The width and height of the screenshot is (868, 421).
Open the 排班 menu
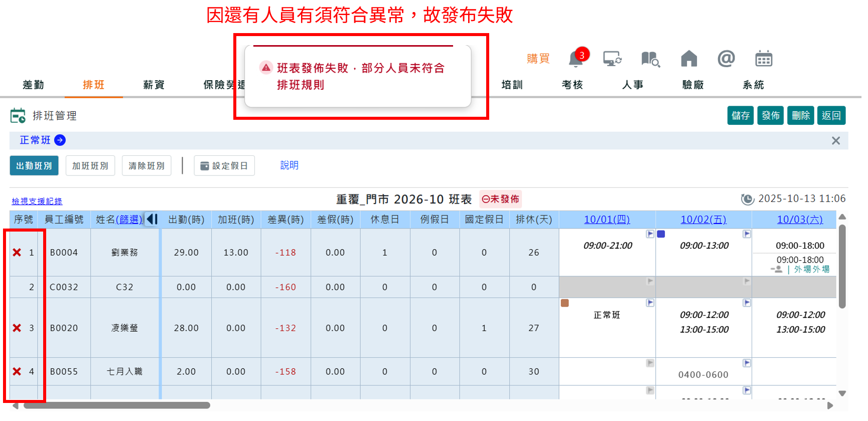point(94,85)
